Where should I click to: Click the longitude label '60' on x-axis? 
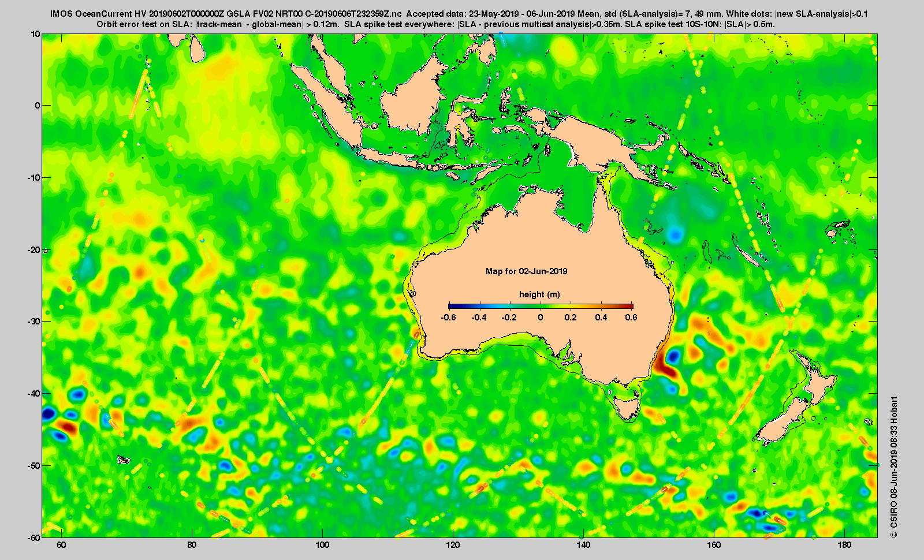[61, 545]
